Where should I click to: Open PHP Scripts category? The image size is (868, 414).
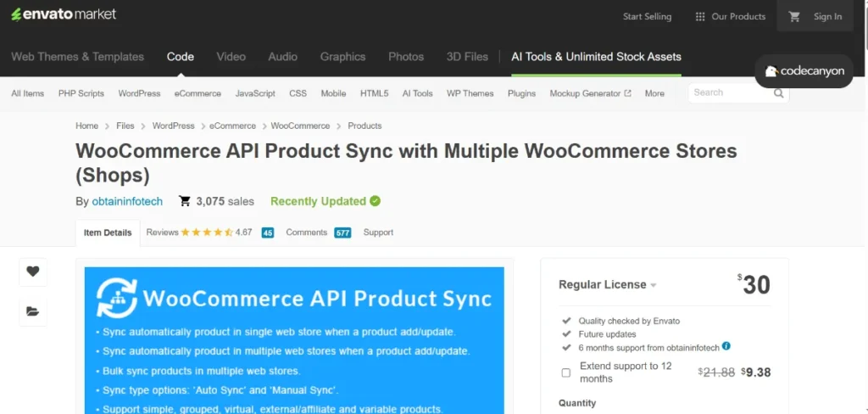[x=81, y=93]
